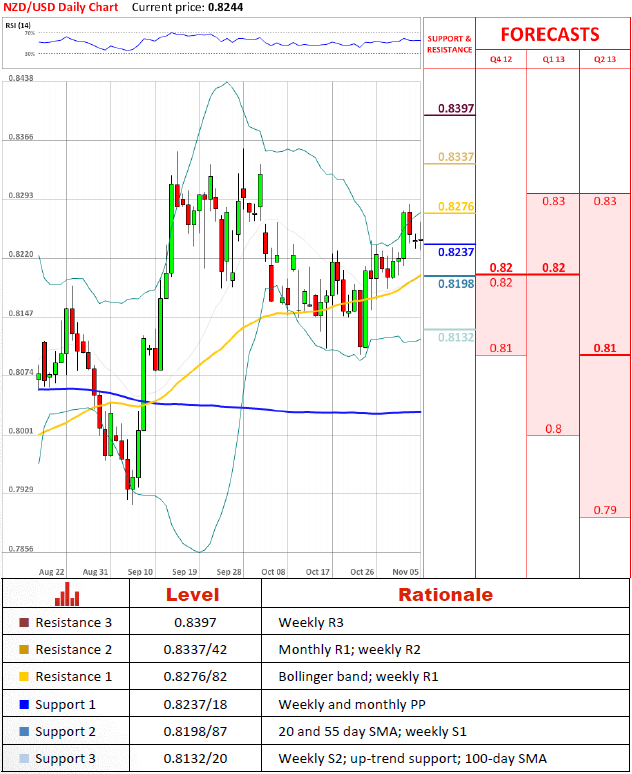Viewport: 632px width, 774px height.
Task: Select the NZD/USD Daily Chart title
Action: click(x=61, y=7)
